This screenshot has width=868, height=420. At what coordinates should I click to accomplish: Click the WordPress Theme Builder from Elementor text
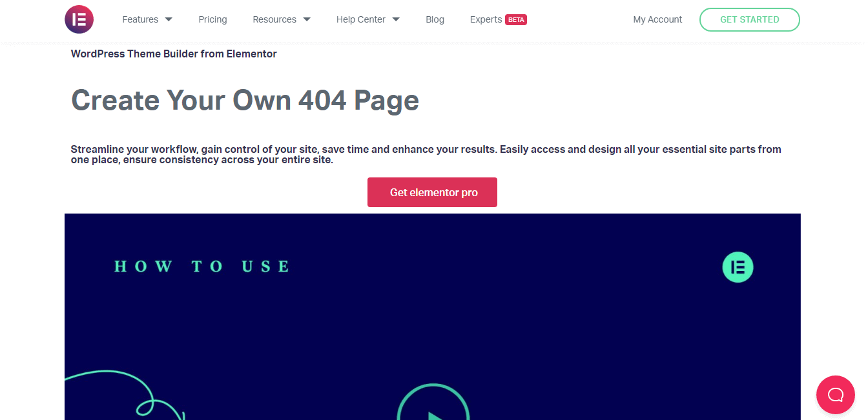pyautogui.click(x=174, y=54)
